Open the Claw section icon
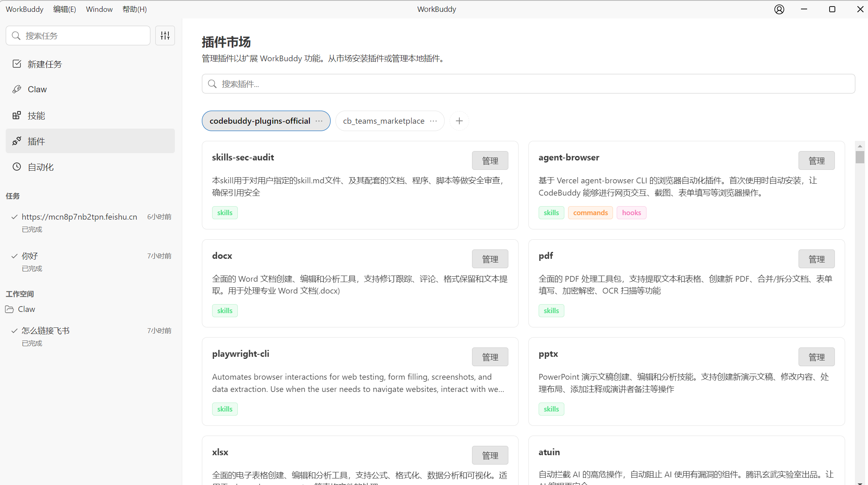The image size is (868, 485). click(17, 89)
